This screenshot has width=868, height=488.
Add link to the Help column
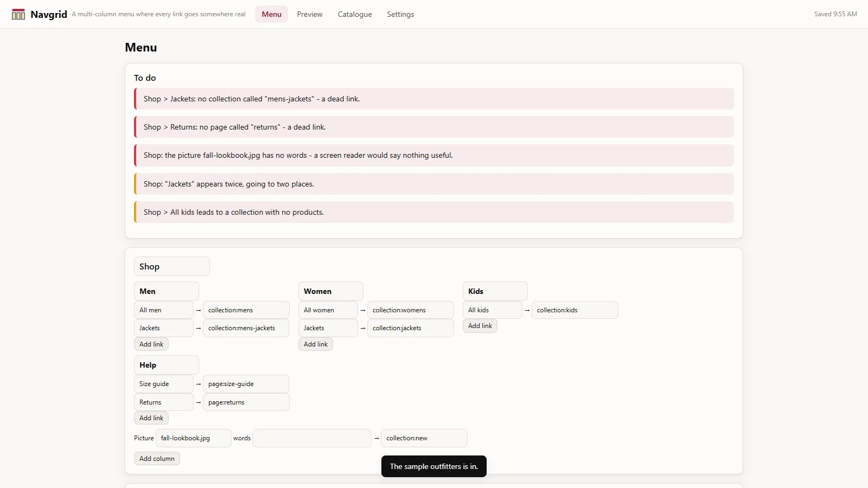click(151, 418)
